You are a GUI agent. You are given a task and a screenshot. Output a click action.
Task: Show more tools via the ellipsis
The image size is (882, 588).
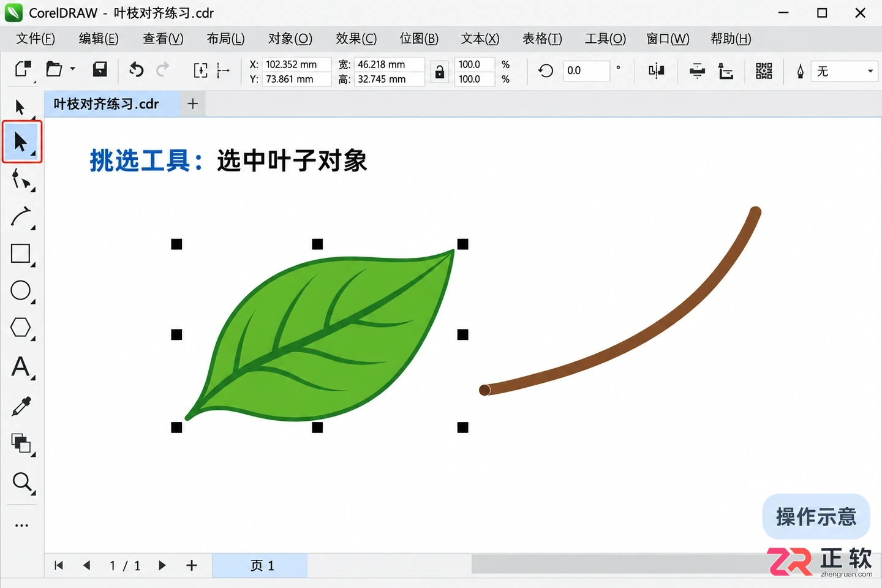[x=21, y=525]
